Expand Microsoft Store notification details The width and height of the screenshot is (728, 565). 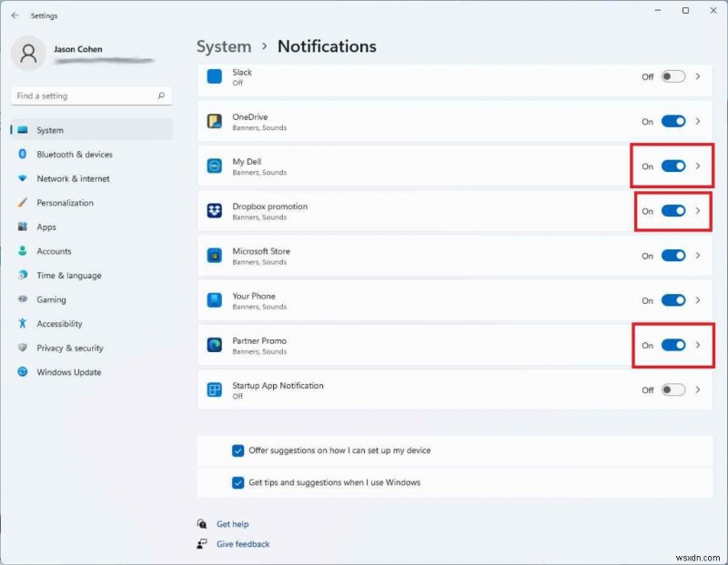pyautogui.click(x=698, y=256)
